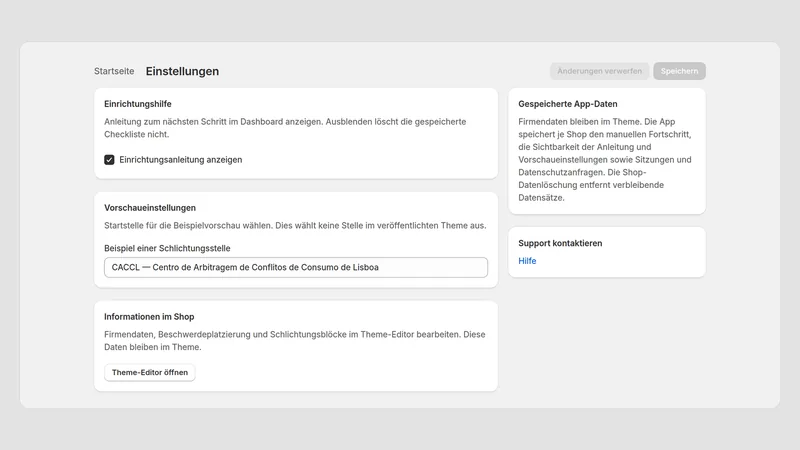Go back to Startseite breadcrumb
Image resolution: width=800 pixels, height=450 pixels.
pyautogui.click(x=114, y=71)
